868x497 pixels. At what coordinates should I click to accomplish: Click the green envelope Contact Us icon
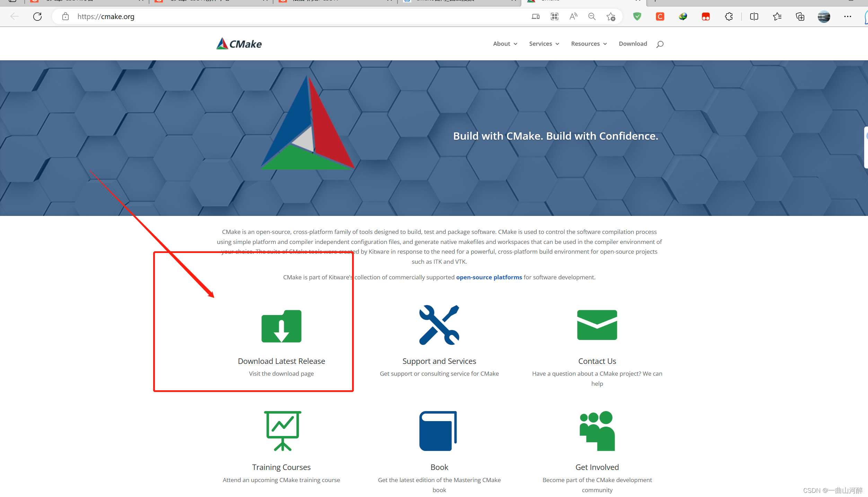[597, 325]
